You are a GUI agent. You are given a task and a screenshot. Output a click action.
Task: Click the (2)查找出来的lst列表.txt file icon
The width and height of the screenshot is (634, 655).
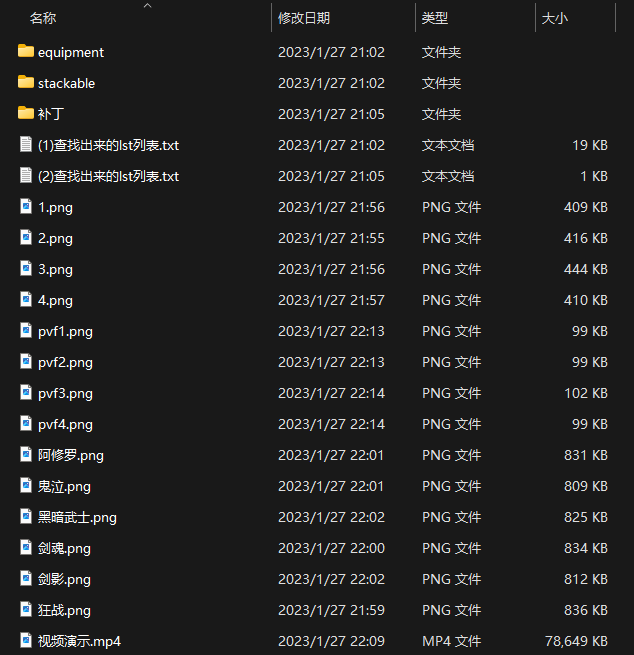click(26, 175)
